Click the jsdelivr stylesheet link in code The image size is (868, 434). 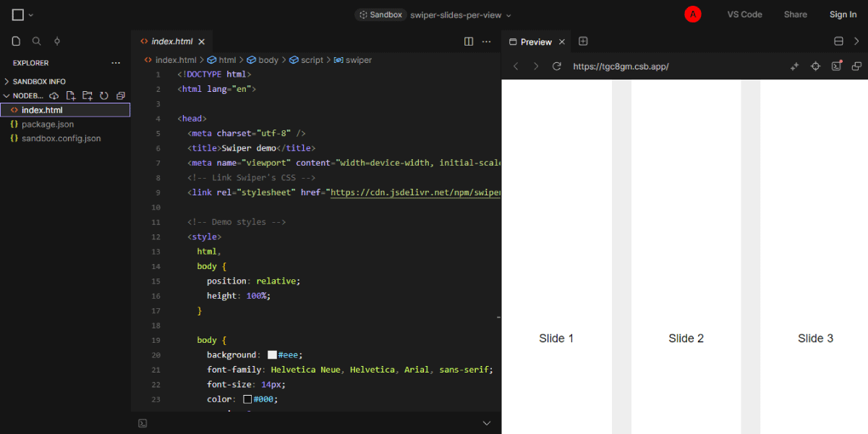(x=415, y=192)
